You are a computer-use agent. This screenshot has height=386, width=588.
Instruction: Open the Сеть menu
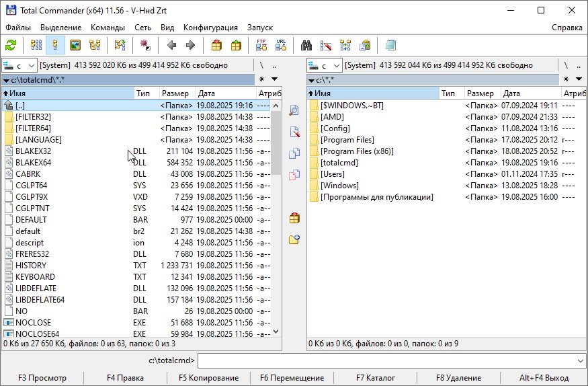(x=143, y=28)
